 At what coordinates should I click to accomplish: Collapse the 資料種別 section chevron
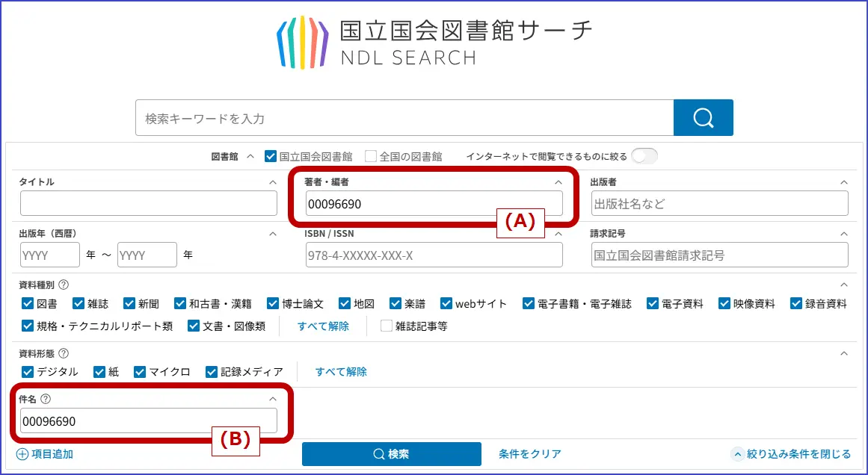844,285
